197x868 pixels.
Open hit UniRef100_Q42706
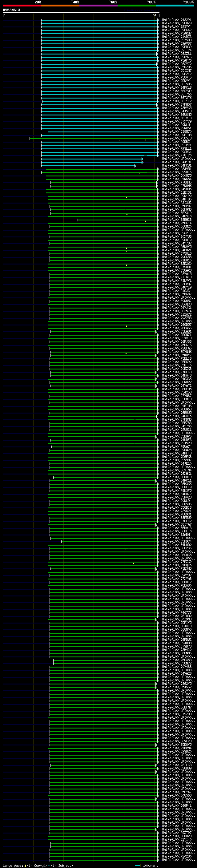176,426
